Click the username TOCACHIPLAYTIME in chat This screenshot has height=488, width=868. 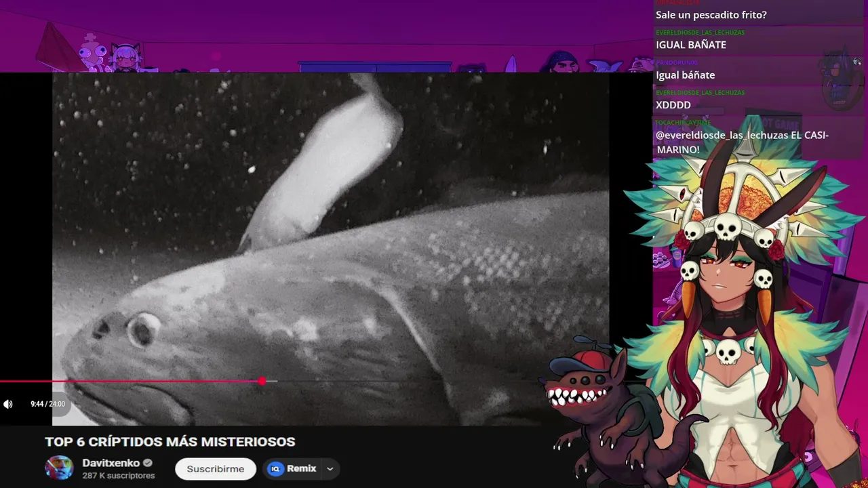(682, 123)
